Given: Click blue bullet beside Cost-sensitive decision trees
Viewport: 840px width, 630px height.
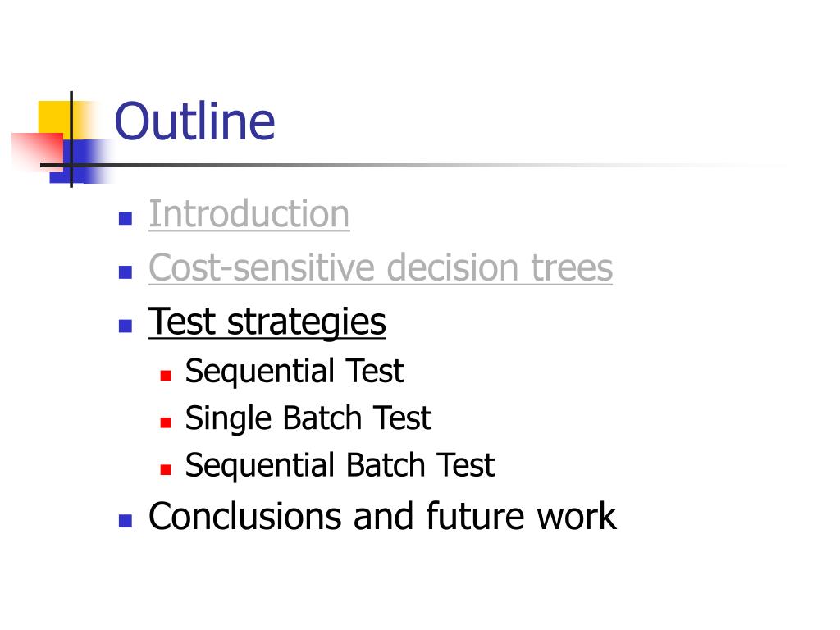Looking at the screenshot, I should pos(126,272).
